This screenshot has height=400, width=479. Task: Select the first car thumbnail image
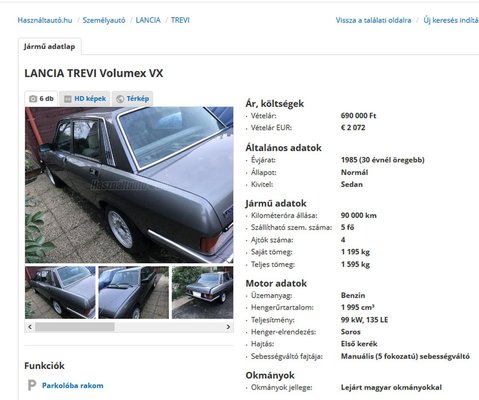[60, 292]
